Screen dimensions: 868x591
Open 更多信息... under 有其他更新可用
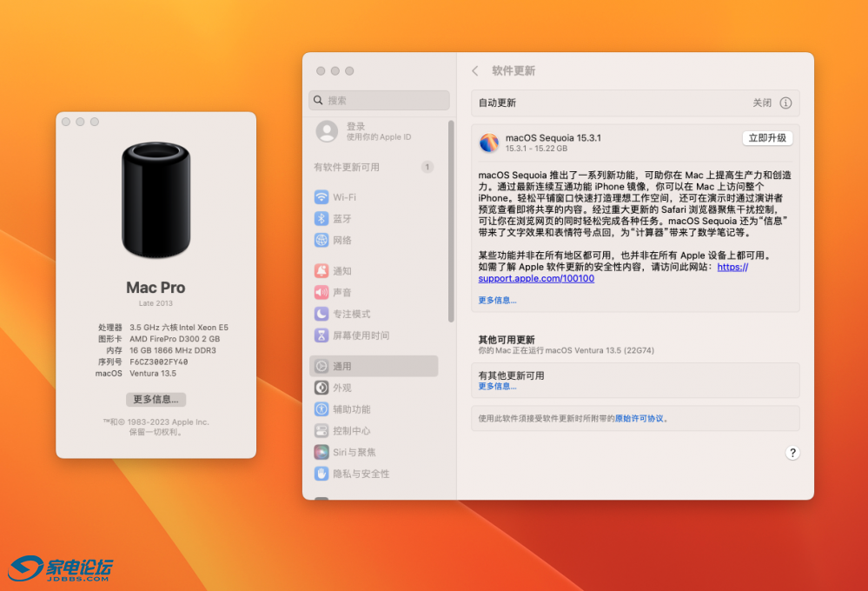pyautogui.click(x=497, y=387)
